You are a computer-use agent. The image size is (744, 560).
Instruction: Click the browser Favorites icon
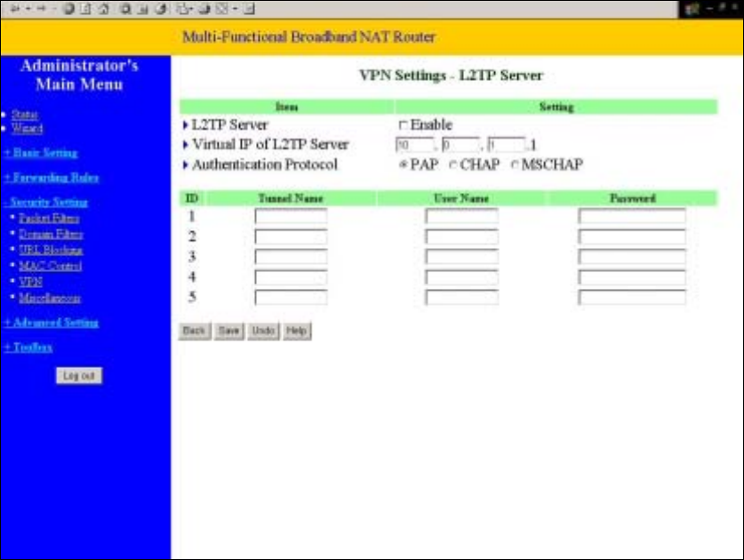(143, 8)
